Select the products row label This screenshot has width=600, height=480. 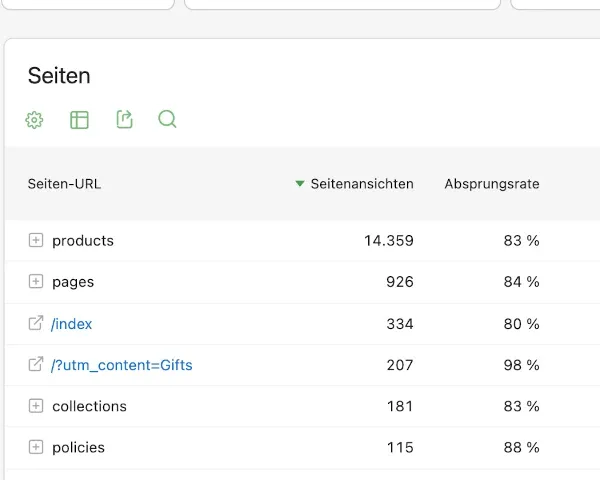[83, 241]
